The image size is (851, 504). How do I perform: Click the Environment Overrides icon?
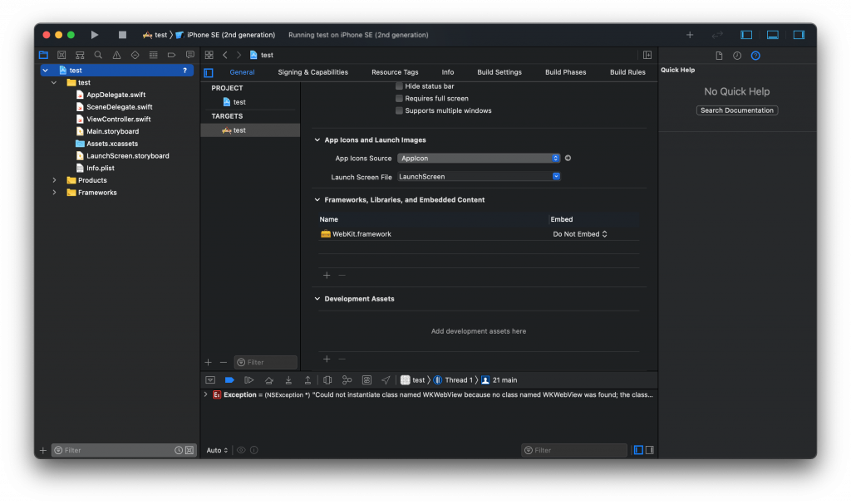[x=366, y=380]
